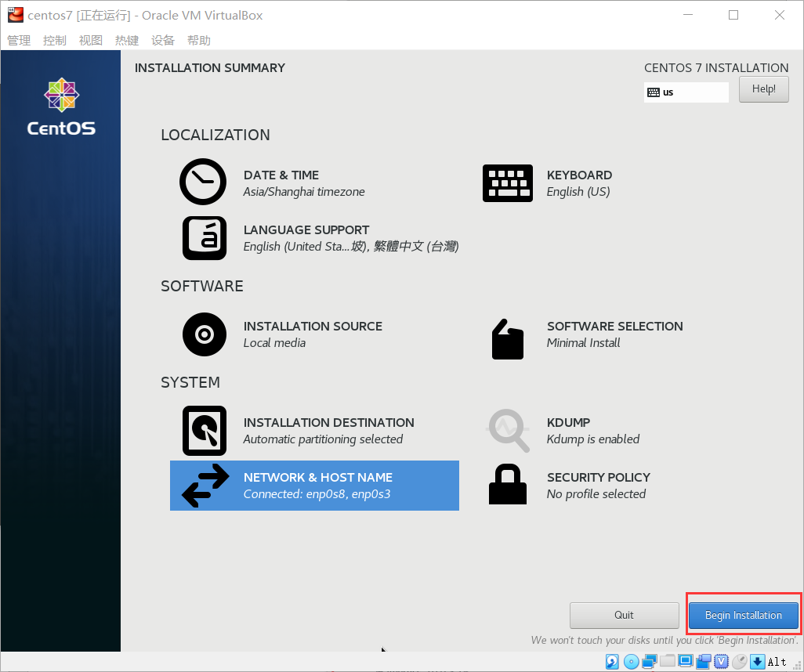This screenshot has width=804, height=672.
Task: Minimize the VirtualBox window
Action: [x=688, y=15]
